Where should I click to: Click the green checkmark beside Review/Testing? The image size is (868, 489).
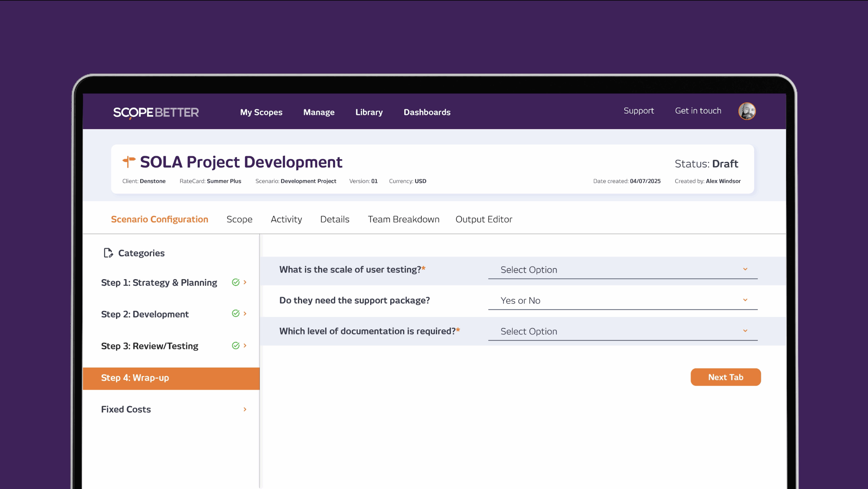pos(236,345)
